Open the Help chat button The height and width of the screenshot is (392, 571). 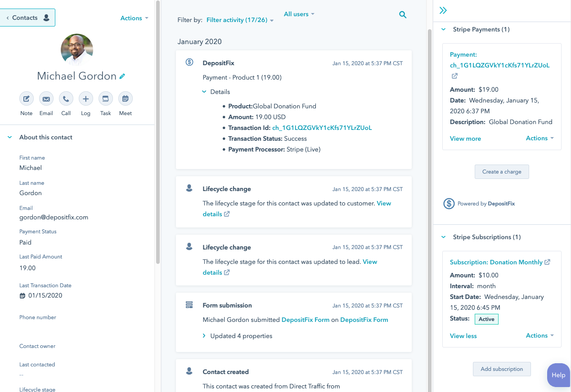point(558,375)
